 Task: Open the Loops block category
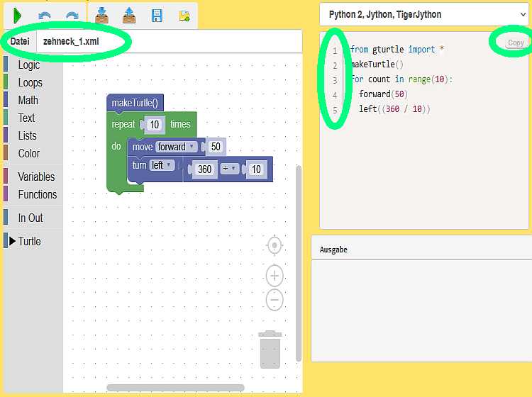click(x=31, y=82)
